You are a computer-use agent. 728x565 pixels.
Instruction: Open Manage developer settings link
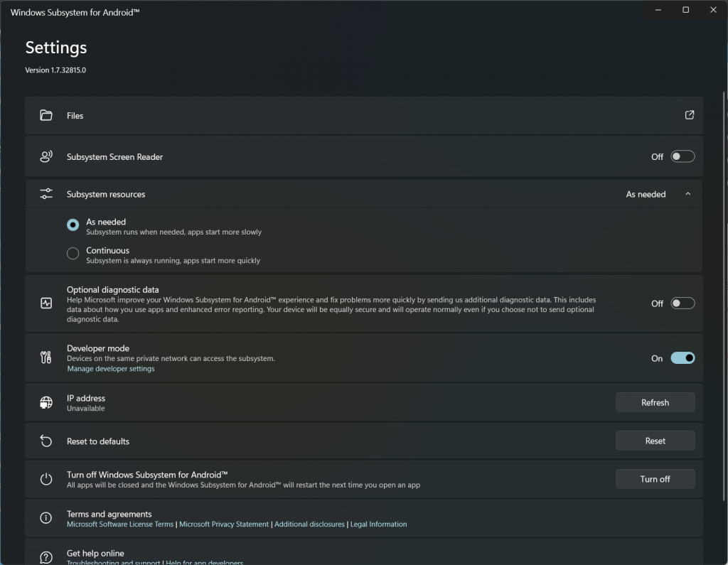pyautogui.click(x=111, y=369)
